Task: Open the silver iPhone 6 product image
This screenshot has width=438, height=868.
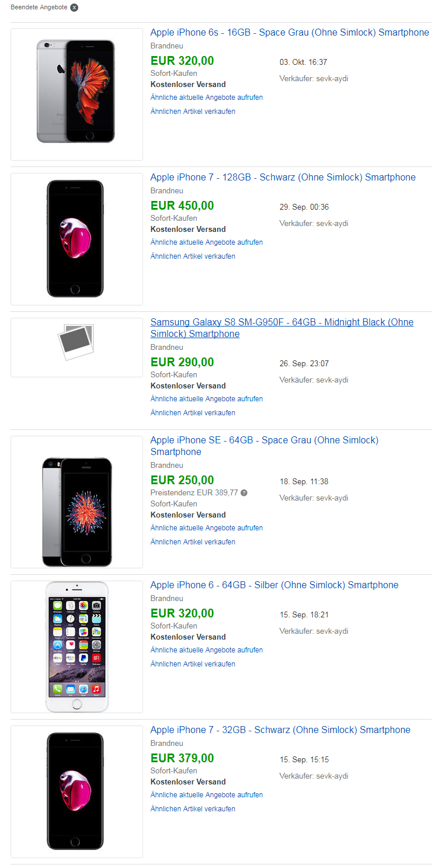Action: point(76,646)
